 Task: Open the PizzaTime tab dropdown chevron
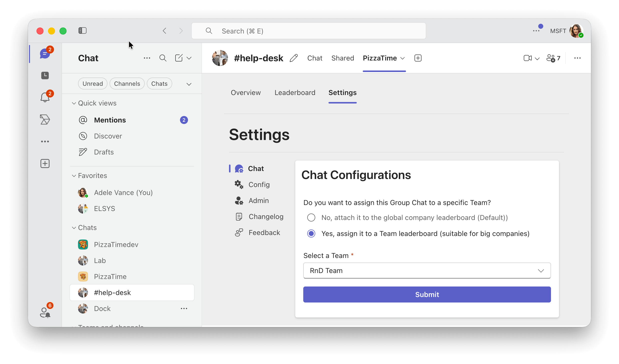402,58
